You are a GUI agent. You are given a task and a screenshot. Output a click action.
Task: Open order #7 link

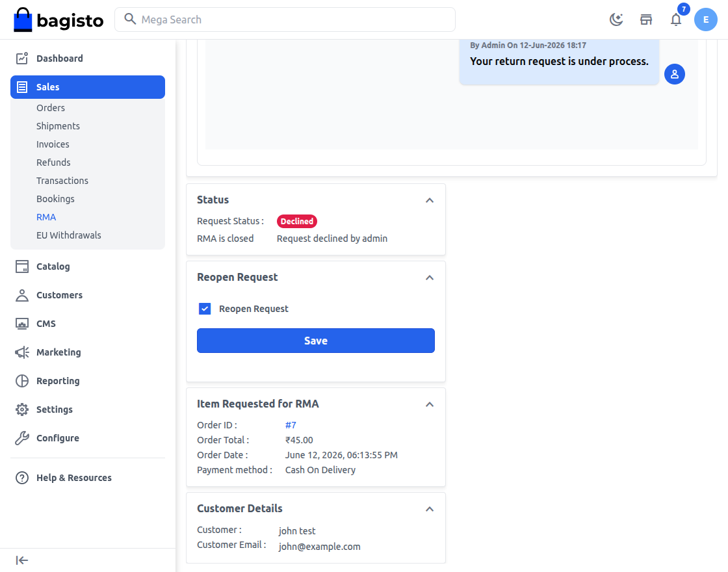[291, 425]
